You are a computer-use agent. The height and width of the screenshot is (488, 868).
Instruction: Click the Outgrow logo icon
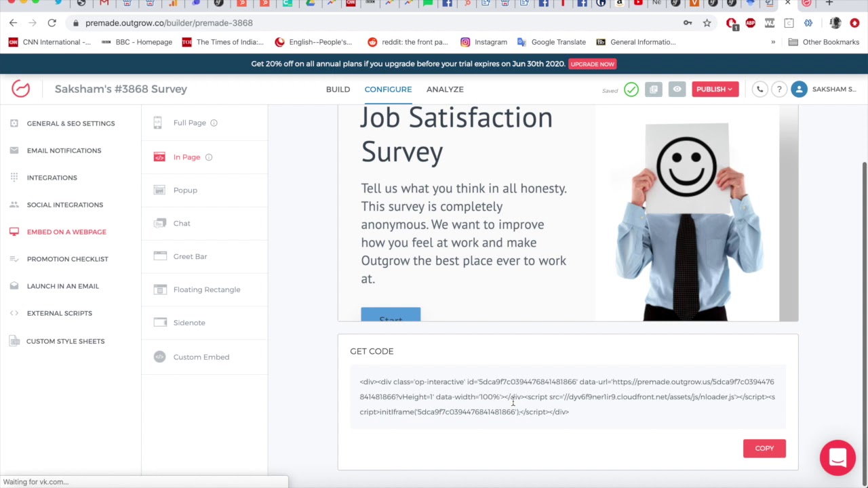tap(20, 89)
